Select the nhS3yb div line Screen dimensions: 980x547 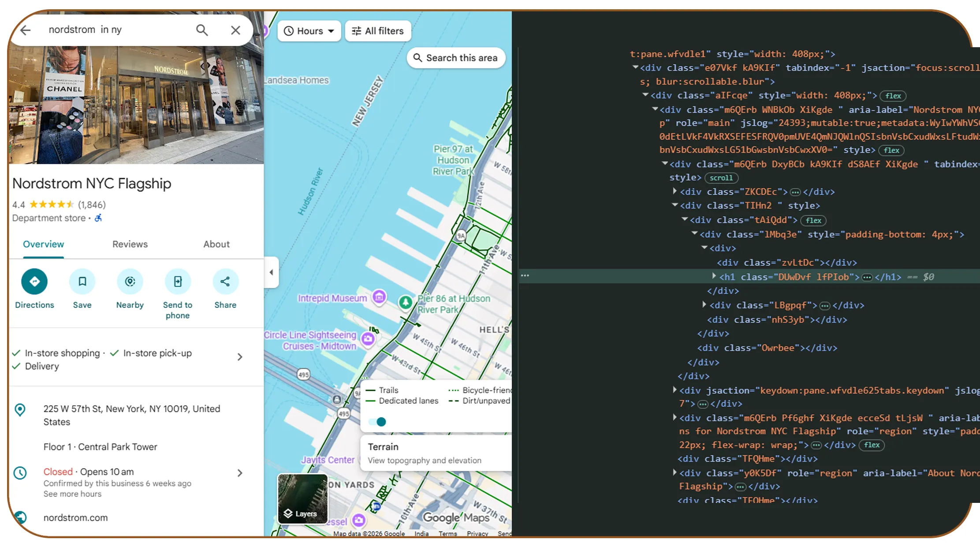(777, 319)
